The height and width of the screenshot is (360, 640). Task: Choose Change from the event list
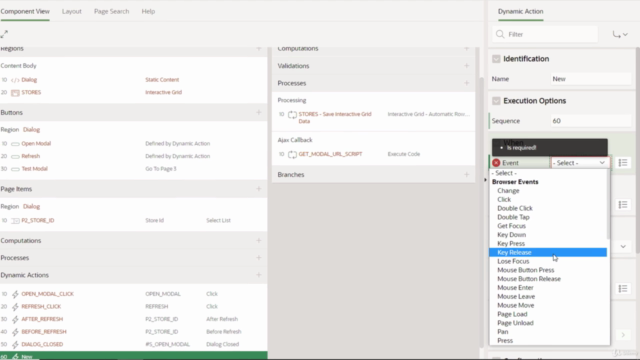548,191
